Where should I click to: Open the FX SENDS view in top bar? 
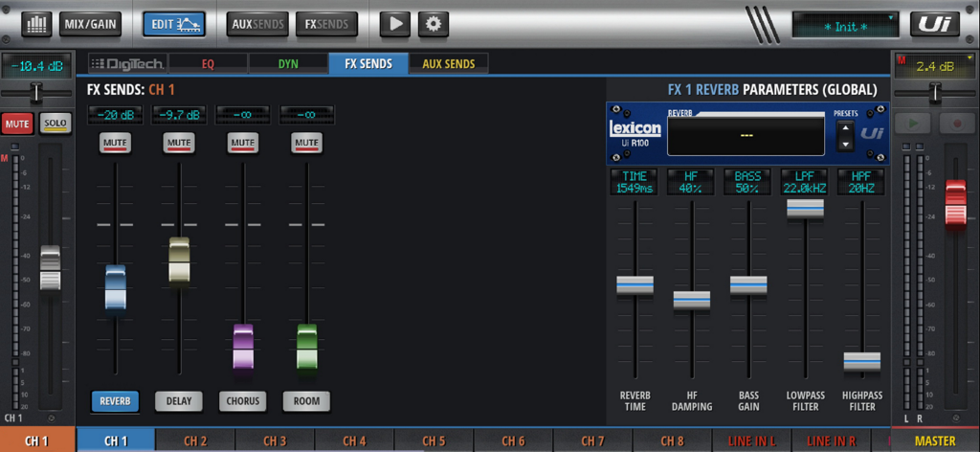coord(326,24)
